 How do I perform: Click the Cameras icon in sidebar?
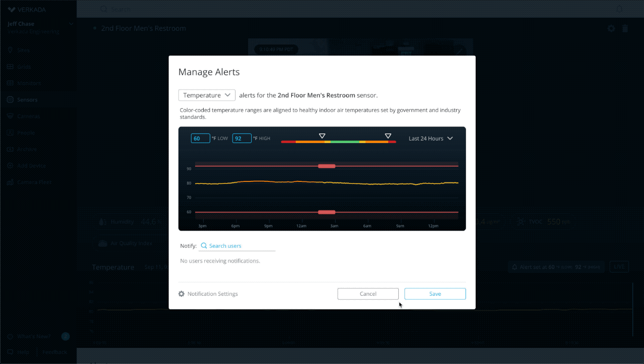pyautogui.click(x=10, y=116)
